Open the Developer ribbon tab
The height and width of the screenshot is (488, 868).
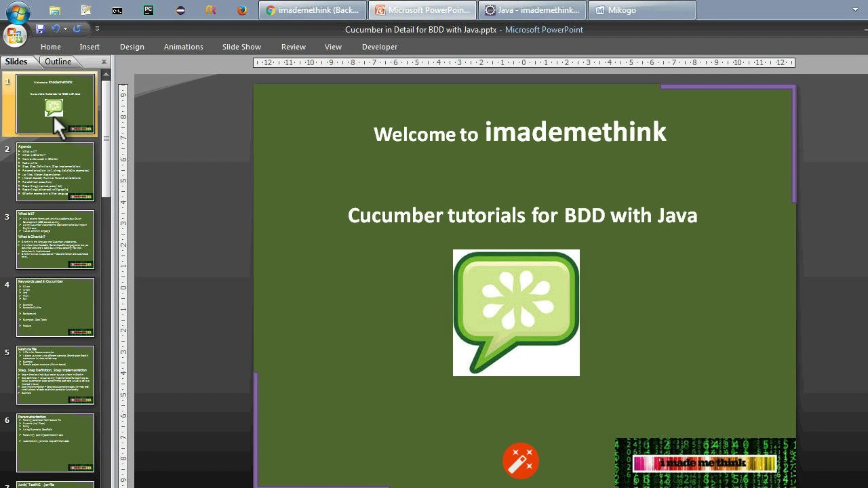point(380,47)
